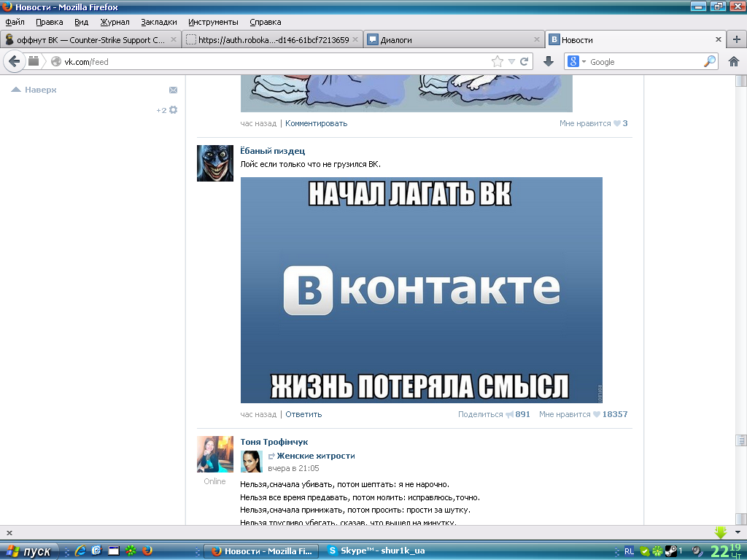Open the add-on bar dropdown arrow
The height and width of the screenshot is (560, 747).
738,532
